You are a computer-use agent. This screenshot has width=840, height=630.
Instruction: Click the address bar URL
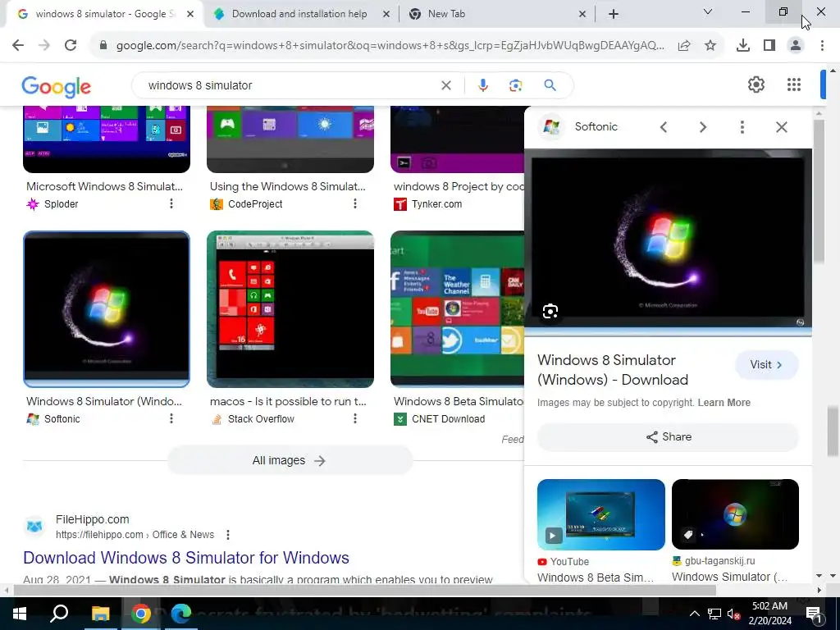pos(390,46)
